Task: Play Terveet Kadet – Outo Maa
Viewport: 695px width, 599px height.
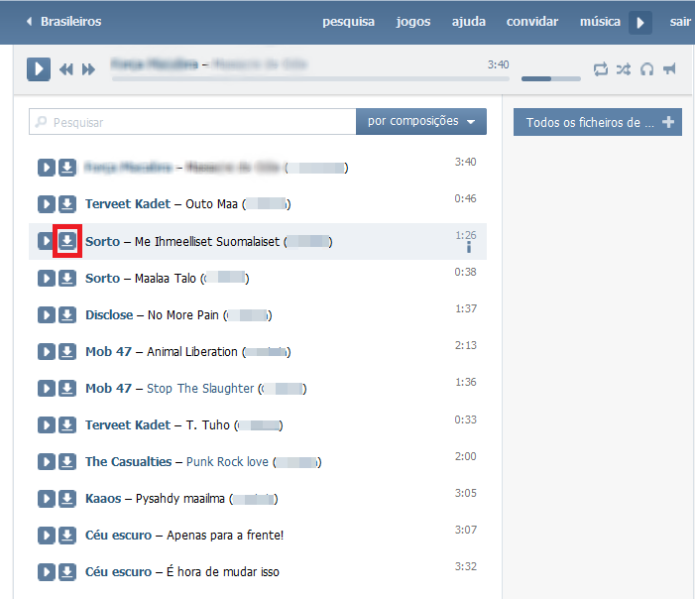Action: coord(46,204)
